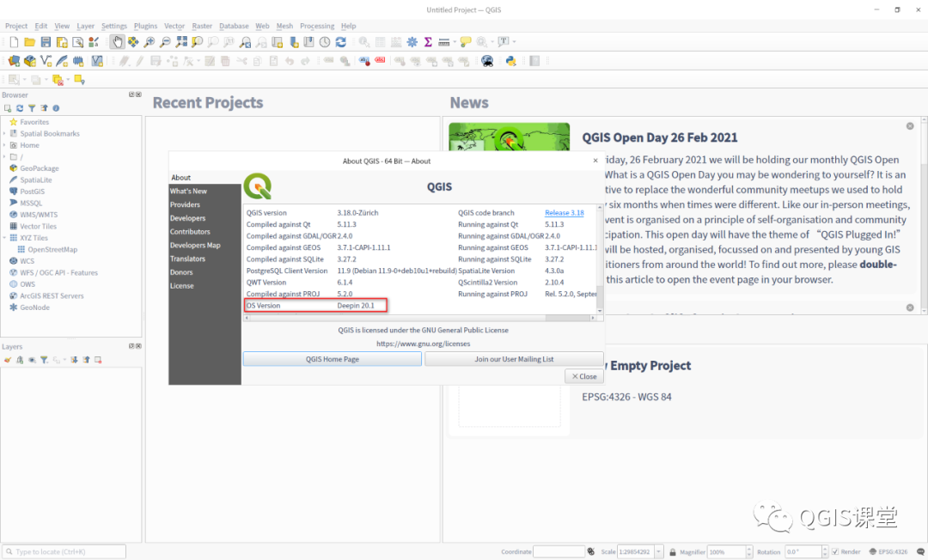Select Providers tab in About dialog
Screen dimensions: 928x560
tap(205, 204)
